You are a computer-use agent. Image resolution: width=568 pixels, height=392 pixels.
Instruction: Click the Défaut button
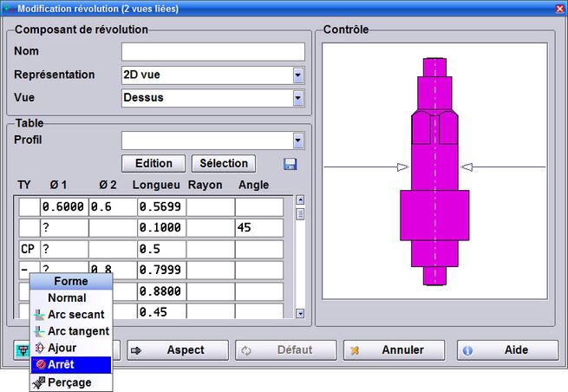point(286,350)
